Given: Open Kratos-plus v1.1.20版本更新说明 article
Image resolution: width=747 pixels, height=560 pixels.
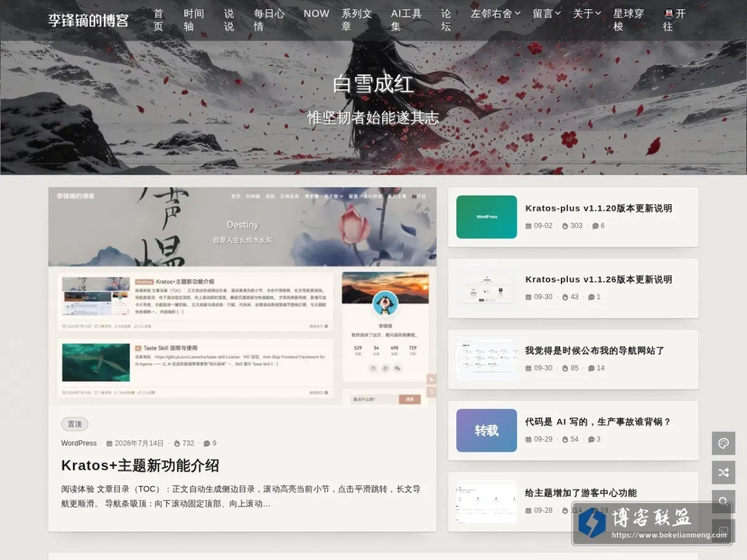Looking at the screenshot, I should [x=599, y=208].
